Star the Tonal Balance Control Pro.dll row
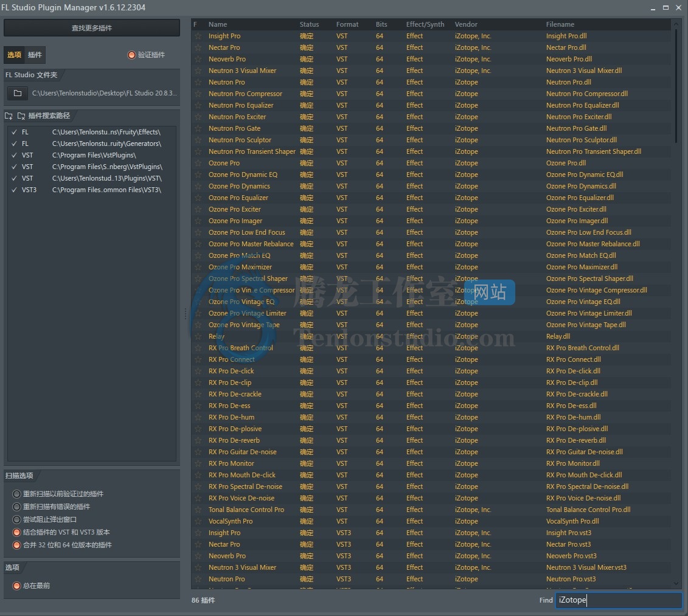This screenshot has width=688, height=616. pos(198,510)
